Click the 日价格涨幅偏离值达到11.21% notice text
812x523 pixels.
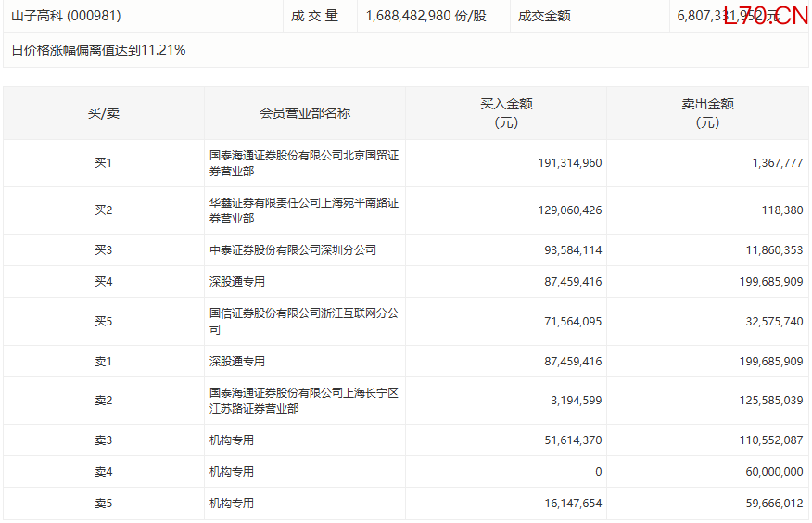(x=98, y=50)
